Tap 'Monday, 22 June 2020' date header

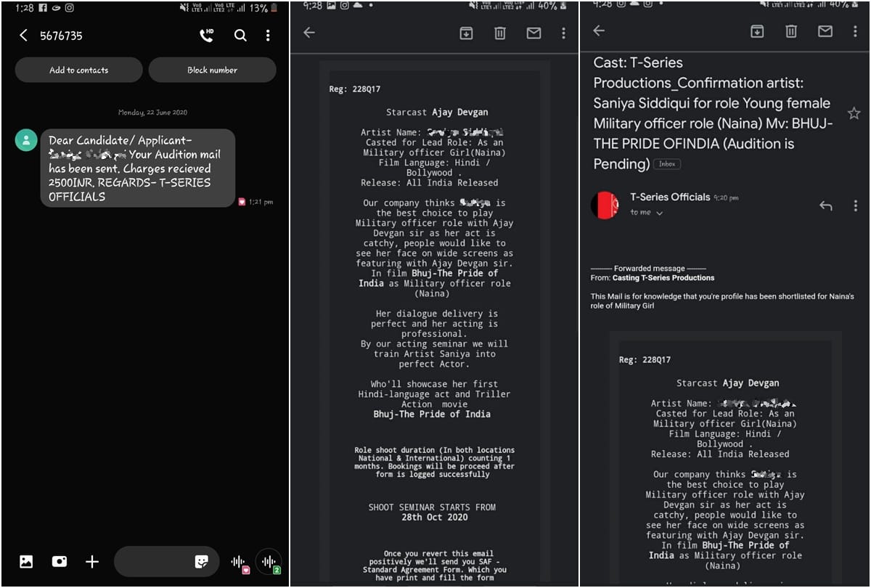pos(152,113)
